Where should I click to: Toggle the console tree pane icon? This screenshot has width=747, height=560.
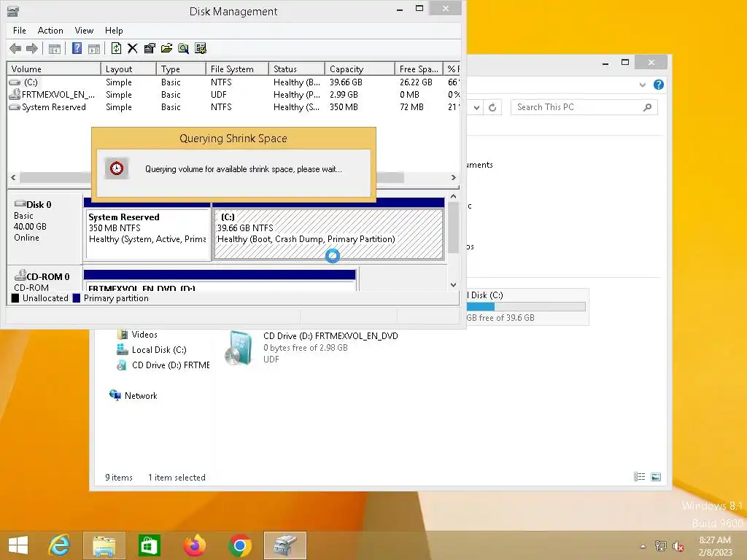tap(54, 48)
